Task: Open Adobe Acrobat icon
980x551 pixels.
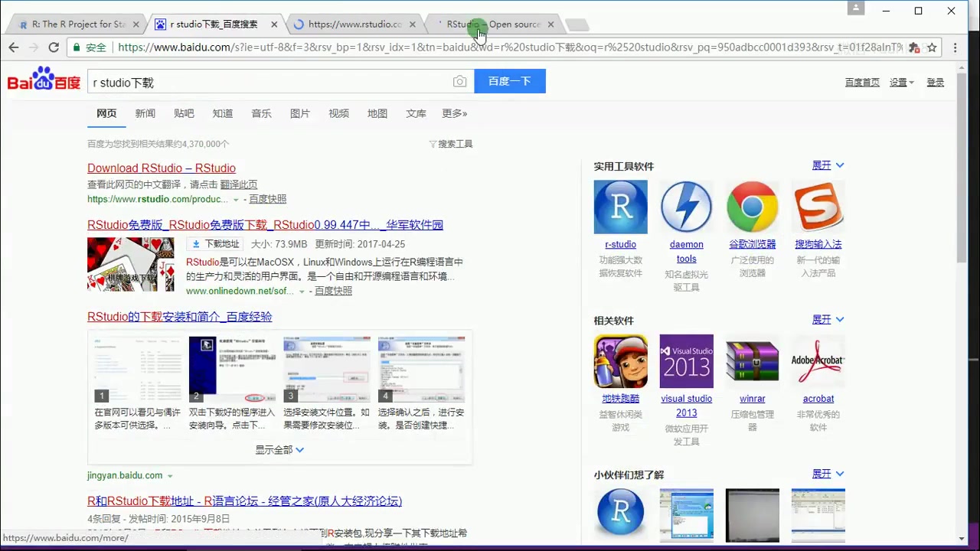Action: pyautogui.click(x=818, y=361)
